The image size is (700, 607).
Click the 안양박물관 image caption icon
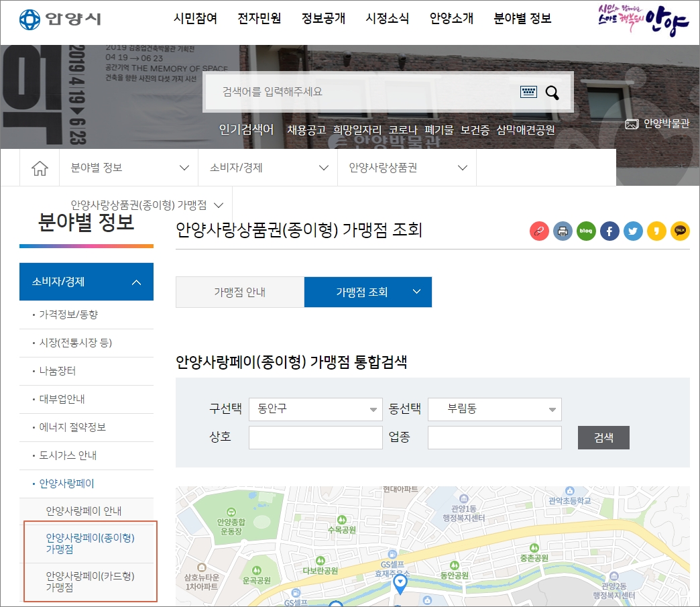click(x=632, y=124)
